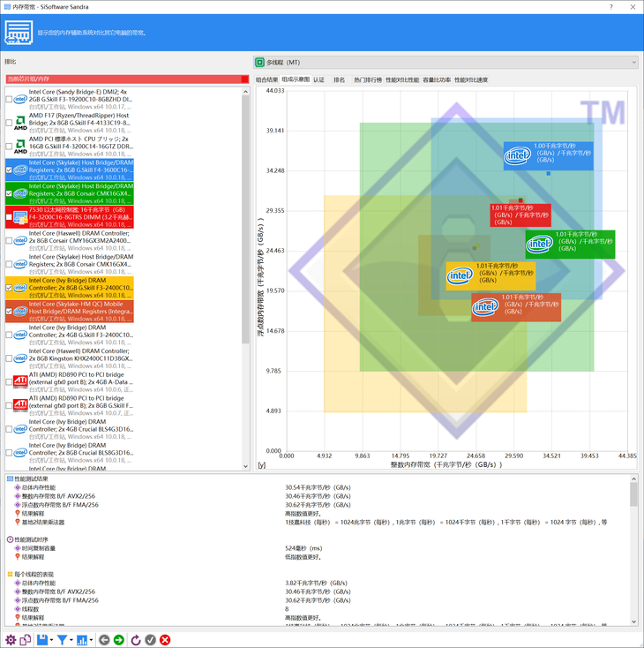Click the purple refresh arrow icon
This screenshot has height=648, width=644.
tap(136, 640)
